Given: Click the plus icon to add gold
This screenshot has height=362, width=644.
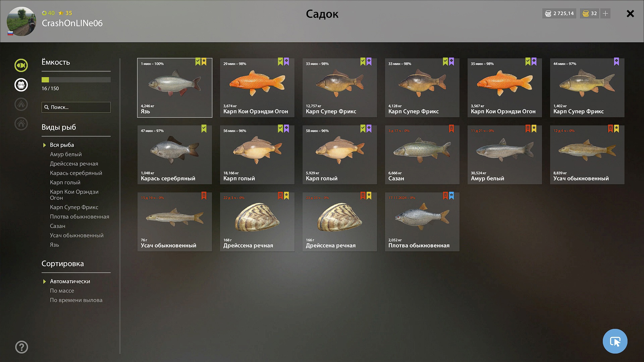Looking at the screenshot, I should [x=605, y=13].
